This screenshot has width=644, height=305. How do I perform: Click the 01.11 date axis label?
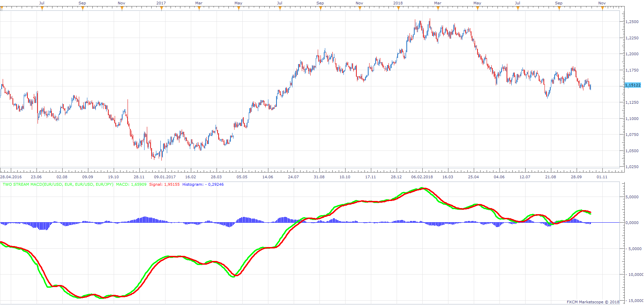click(602, 177)
